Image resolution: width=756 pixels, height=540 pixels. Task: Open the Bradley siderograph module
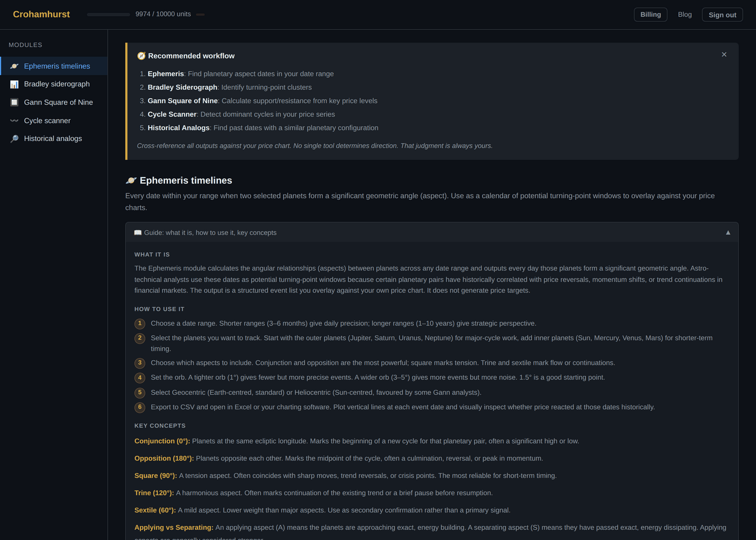[x=54, y=84]
